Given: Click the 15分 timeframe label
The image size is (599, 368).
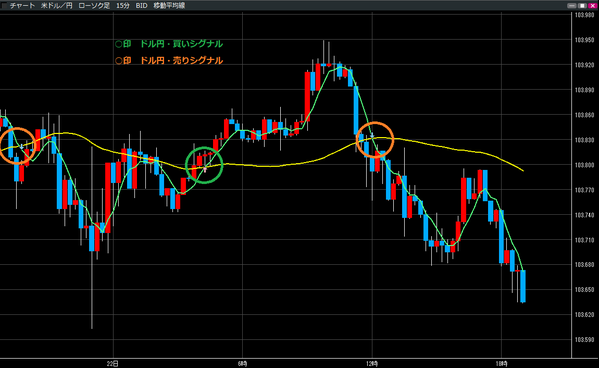Looking at the screenshot, I should click(123, 6).
